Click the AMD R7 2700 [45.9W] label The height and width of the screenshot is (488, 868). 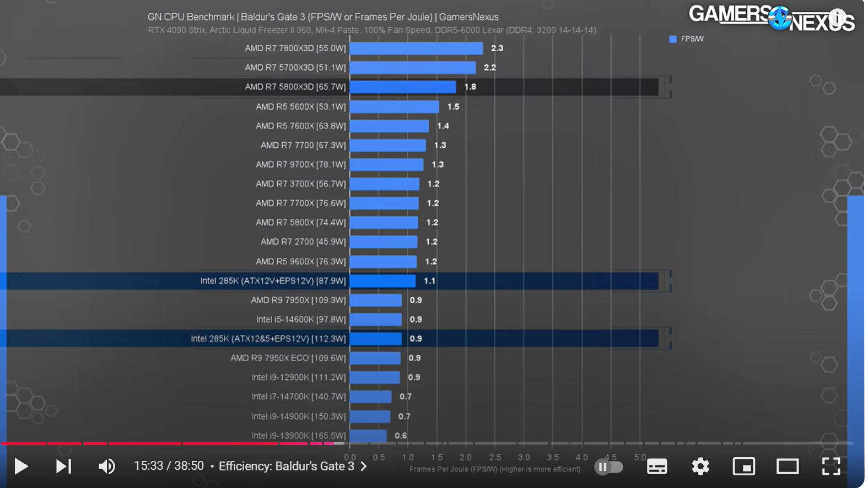tap(303, 242)
